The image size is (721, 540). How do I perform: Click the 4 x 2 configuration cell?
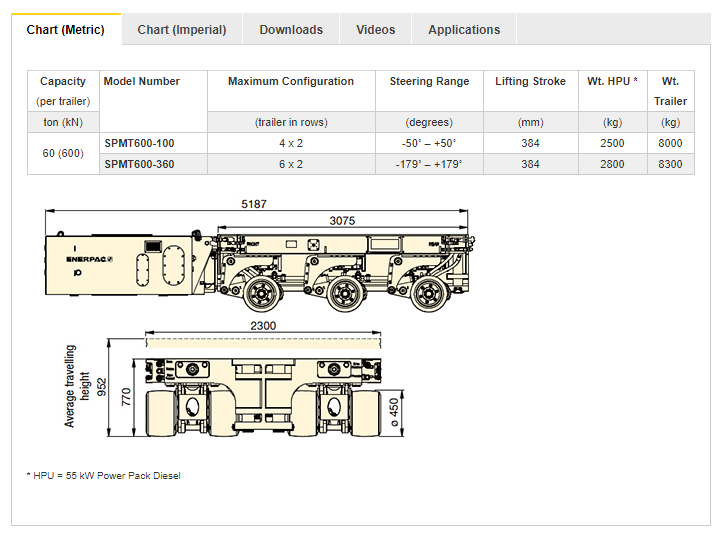pos(291,143)
